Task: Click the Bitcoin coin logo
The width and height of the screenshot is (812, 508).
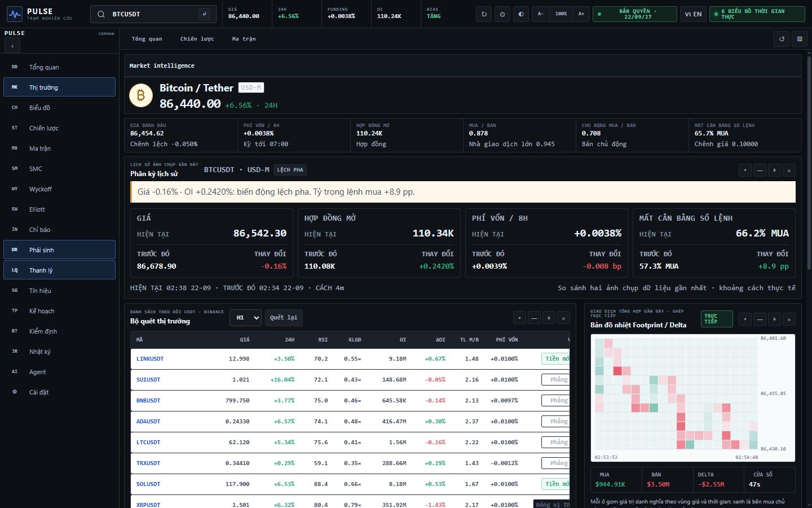Action: tap(141, 95)
